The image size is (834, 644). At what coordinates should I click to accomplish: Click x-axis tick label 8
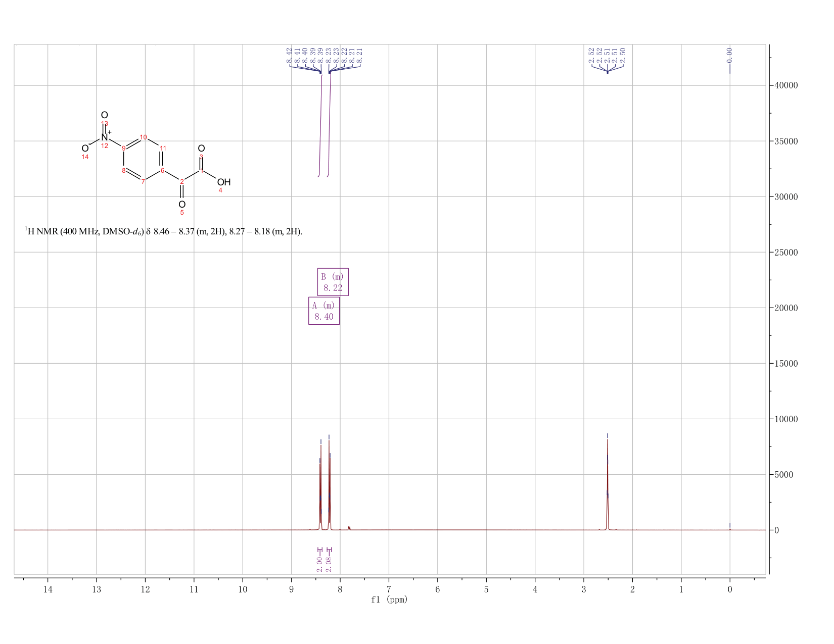(340, 589)
